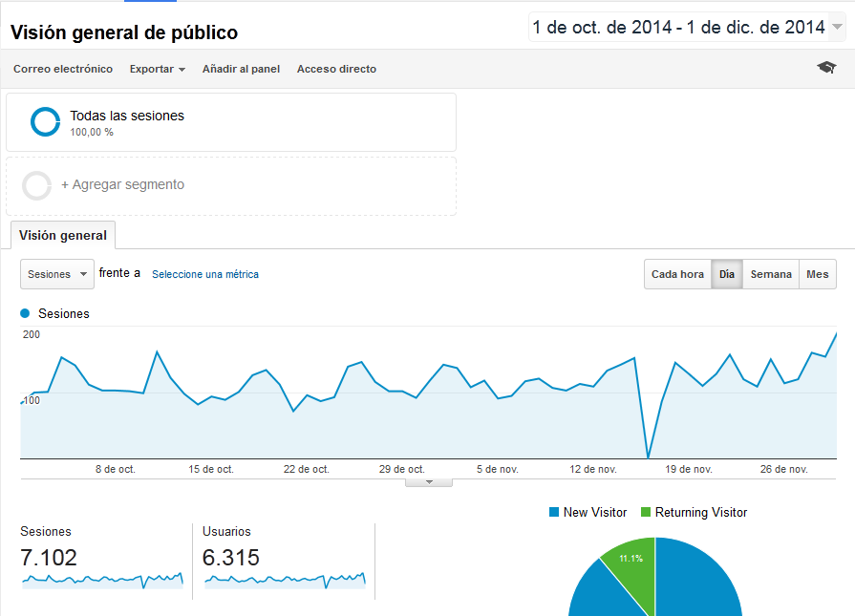855x616 pixels.
Task: Click the green 11.1% pie slice
Action: pos(632,569)
